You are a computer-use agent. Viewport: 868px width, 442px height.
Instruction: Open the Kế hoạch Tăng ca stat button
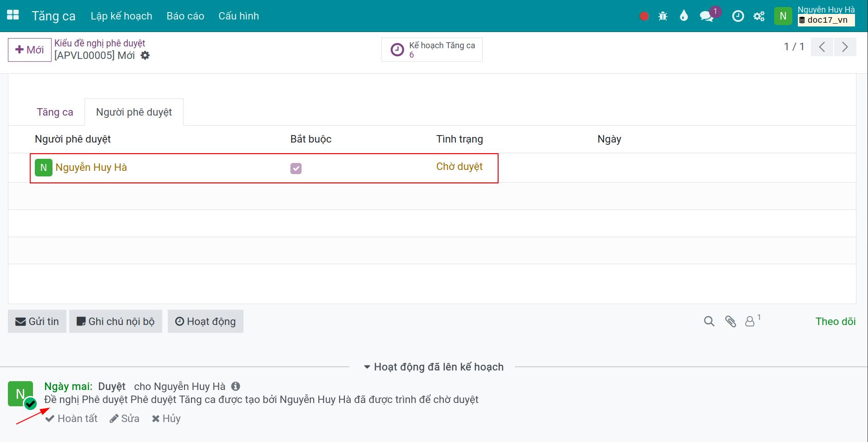click(432, 50)
